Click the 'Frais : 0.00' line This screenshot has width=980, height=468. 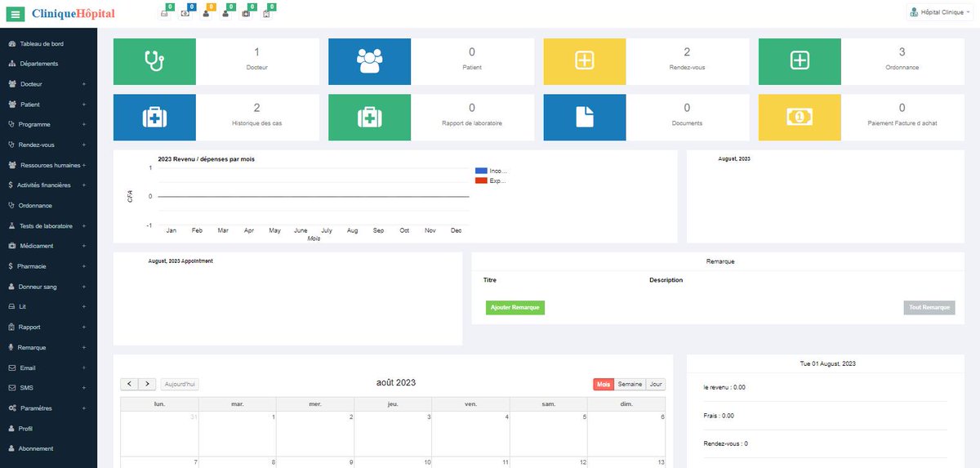click(719, 416)
